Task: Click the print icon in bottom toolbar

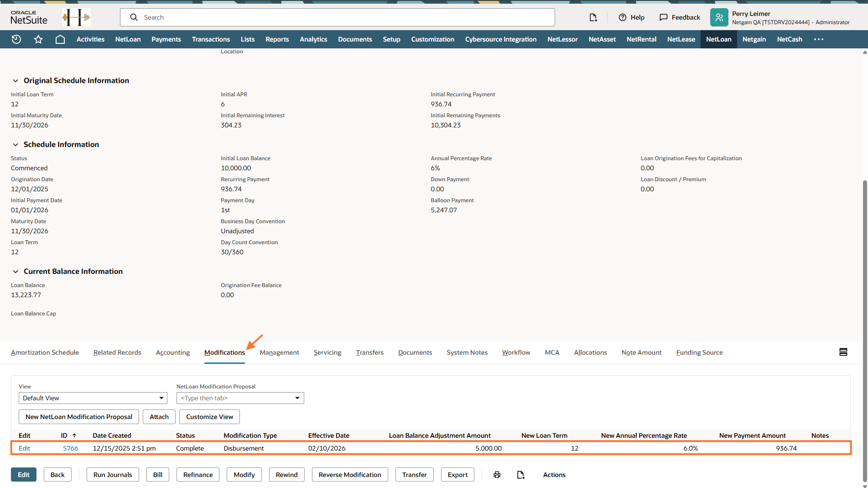Action: click(x=497, y=475)
